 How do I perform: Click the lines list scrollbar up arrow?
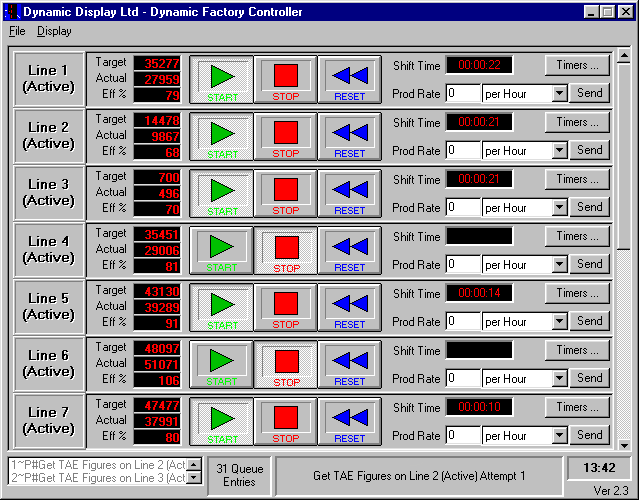click(624, 56)
